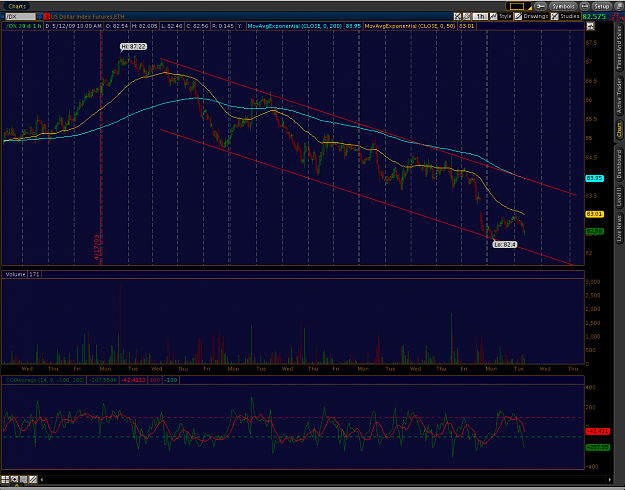Open the Times And Sales side tab

[x=619, y=47]
